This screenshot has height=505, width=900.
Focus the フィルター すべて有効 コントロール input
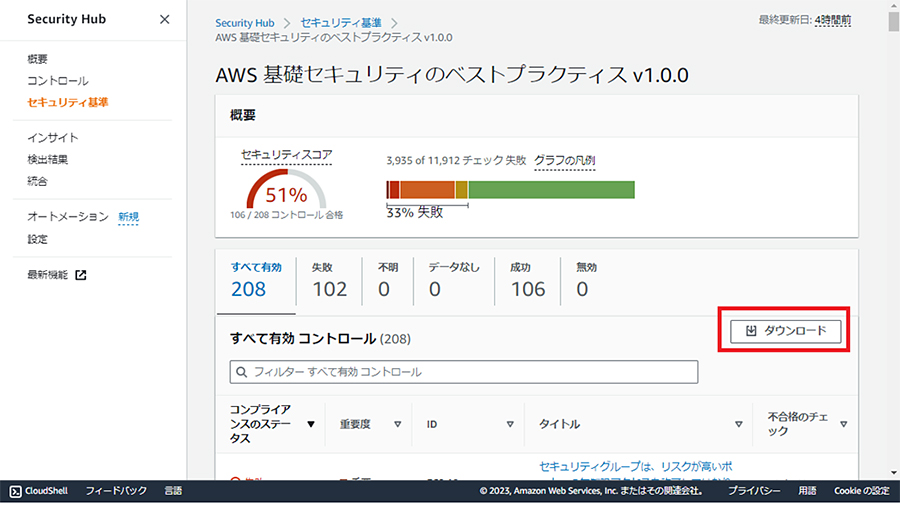point(464,372)
